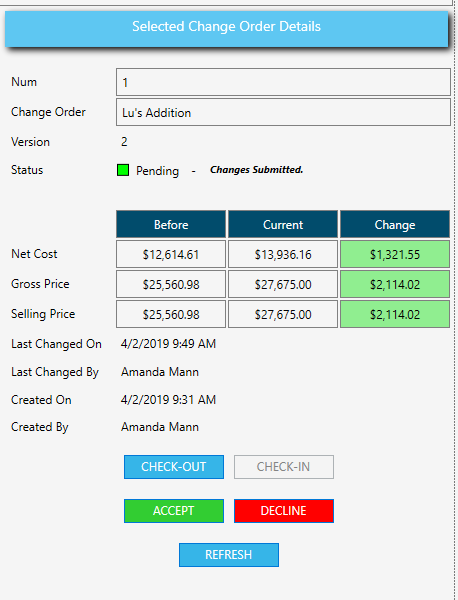Image resolution: width=458 pixels, height=600 pixels.
Task: Click the Selling Price change green cell
Action: click(395, 314)
